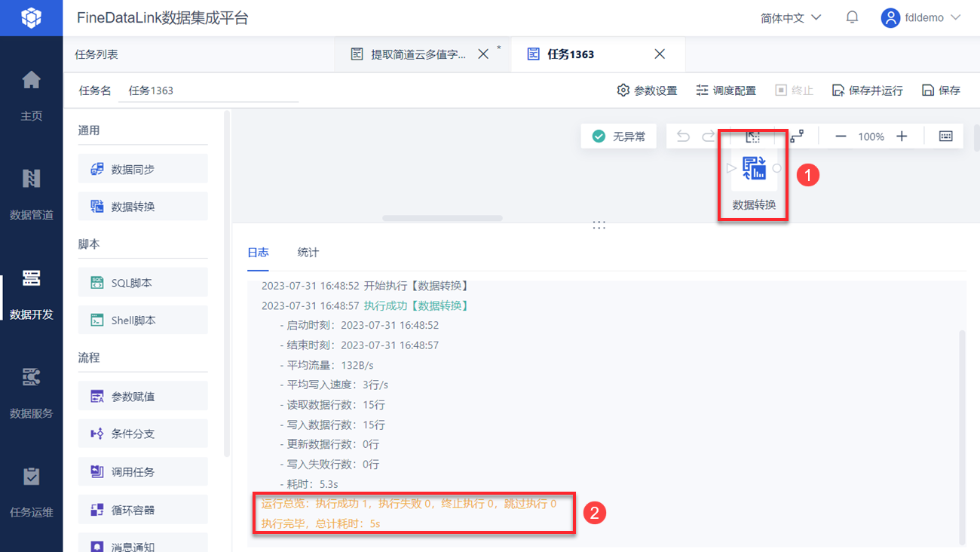Click the 脚本 section heading

pyautogui.click(x=89, y=244)
